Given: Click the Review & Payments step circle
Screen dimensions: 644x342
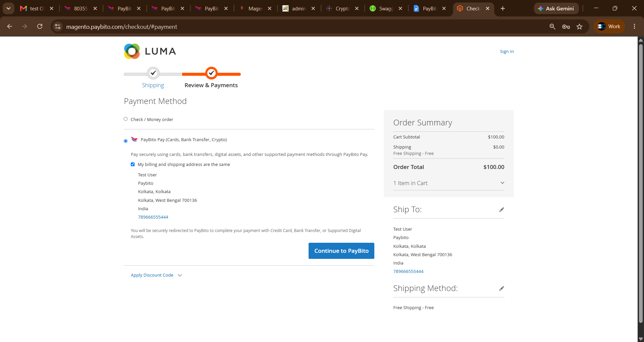Looking at the screenshot, I should pyautogui.click(x=211, y=73).
